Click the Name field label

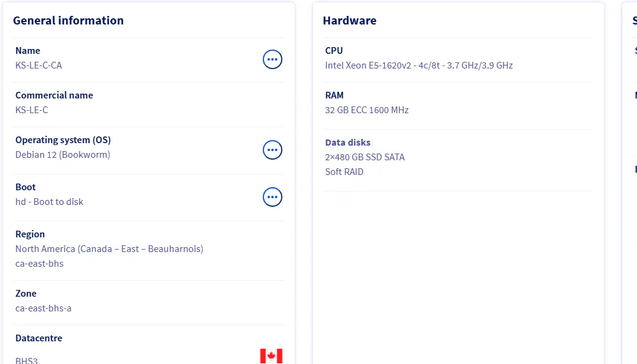[x=28, y=51]
